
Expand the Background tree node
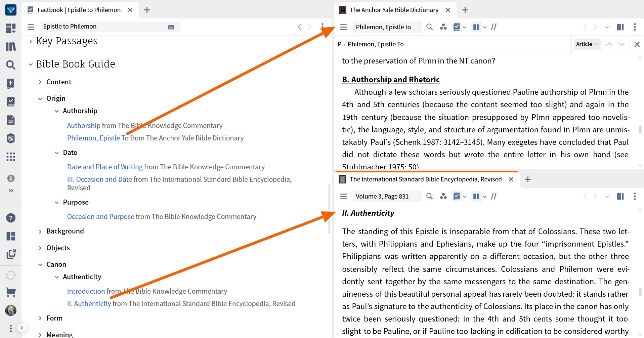40,231
